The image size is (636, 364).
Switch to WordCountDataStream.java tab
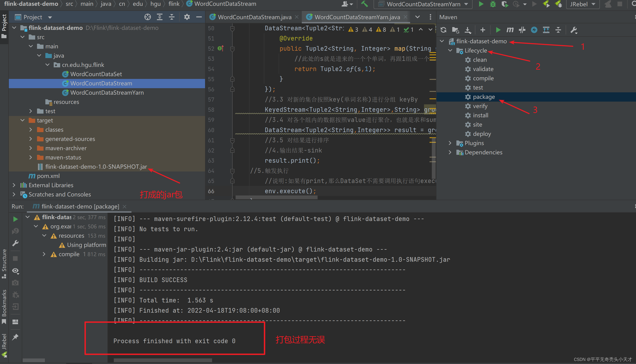[254, 17]
